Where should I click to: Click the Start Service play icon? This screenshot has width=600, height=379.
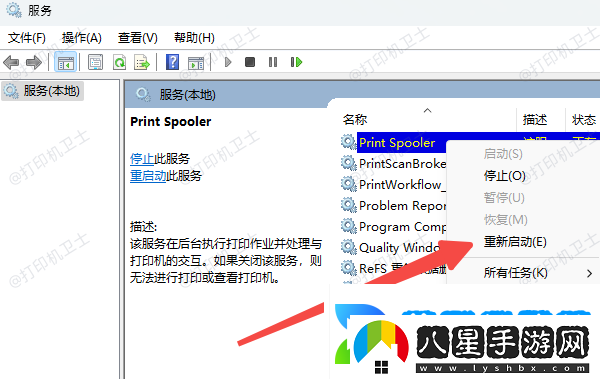(x=228, y=62)
